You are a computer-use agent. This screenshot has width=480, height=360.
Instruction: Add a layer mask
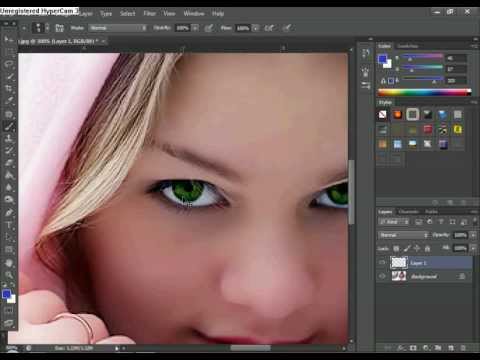point(413,348)
